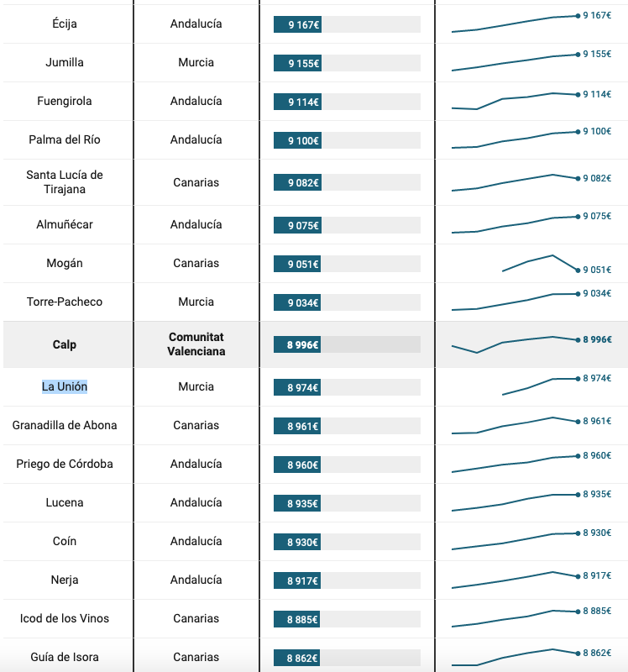Click Torre-Pacheco municipality name

tap(65, 302)
